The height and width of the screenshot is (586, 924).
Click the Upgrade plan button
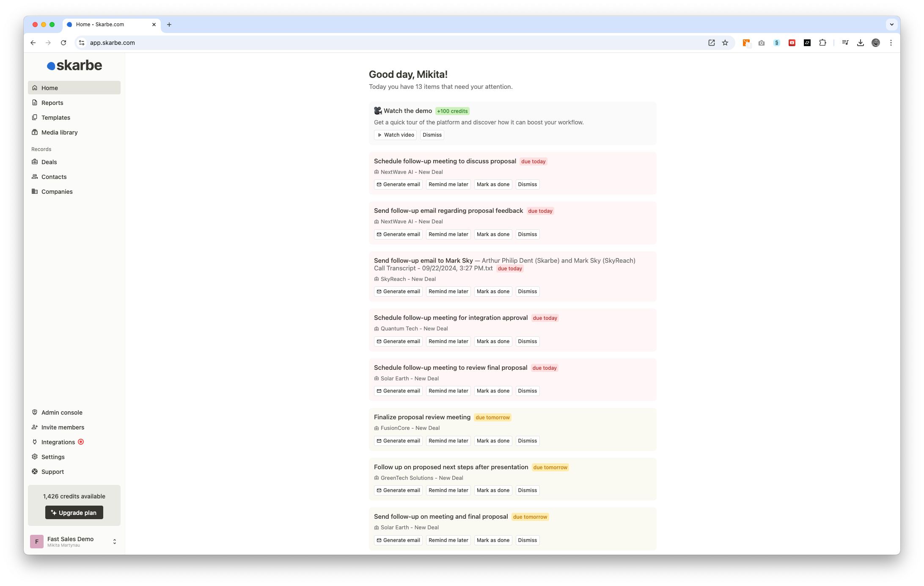[74, 512]
